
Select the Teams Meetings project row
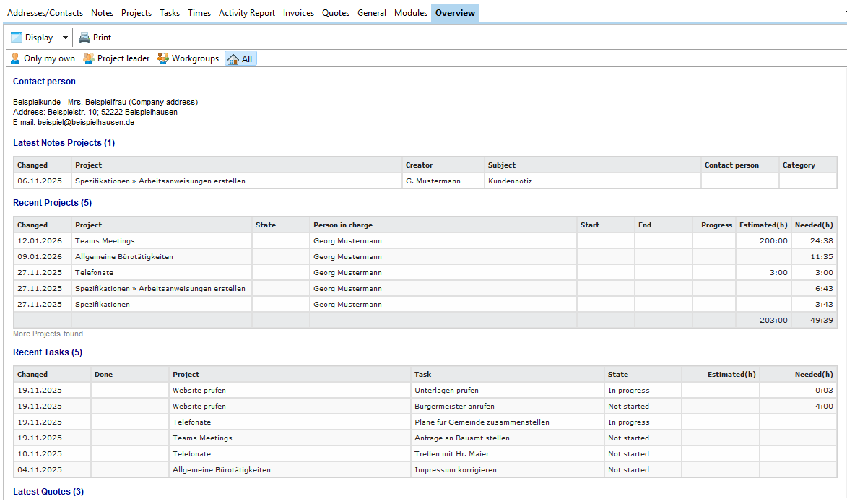[x=105, y=241]
